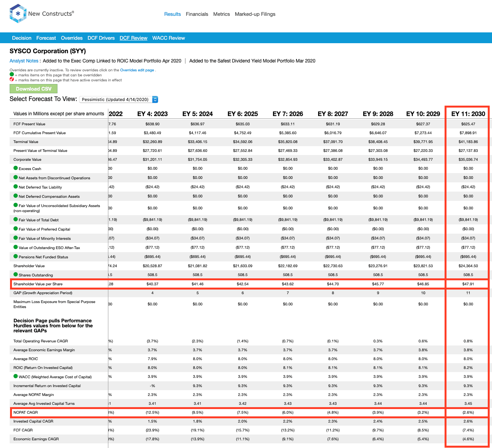492x448 pixels.
Task: Click green dot beside Fair Value of Total Debt
Action: point(16,219)
